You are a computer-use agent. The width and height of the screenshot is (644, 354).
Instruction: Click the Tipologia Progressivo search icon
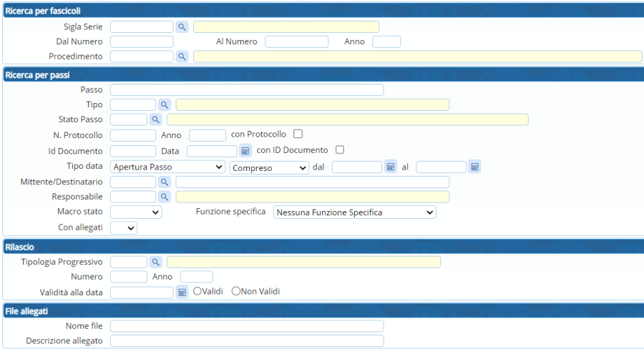(x=155, y=262)
